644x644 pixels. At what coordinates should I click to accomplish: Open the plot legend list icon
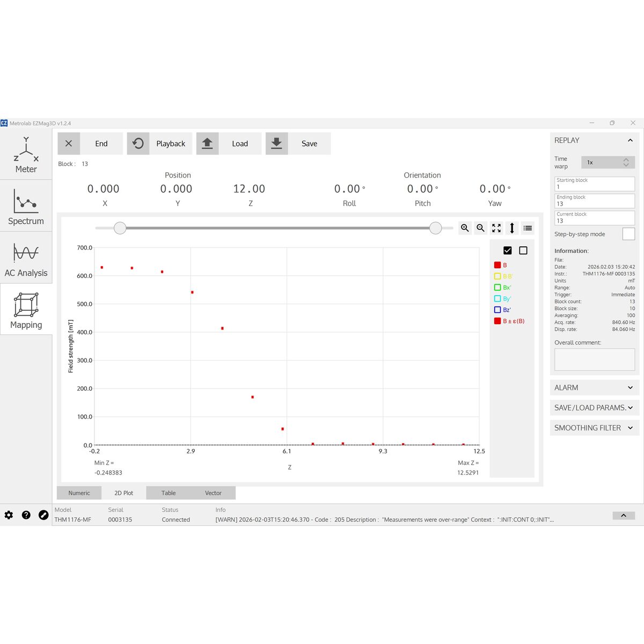tap(528, 228)
